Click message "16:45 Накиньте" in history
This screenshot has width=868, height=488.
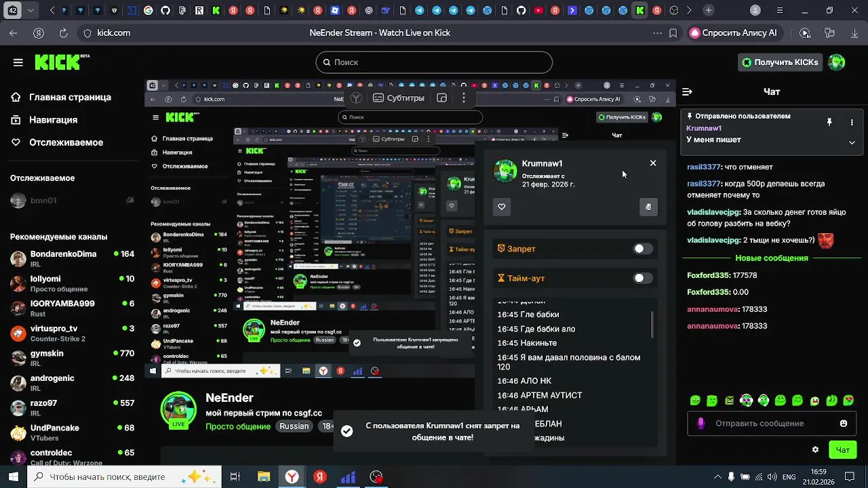527,343
